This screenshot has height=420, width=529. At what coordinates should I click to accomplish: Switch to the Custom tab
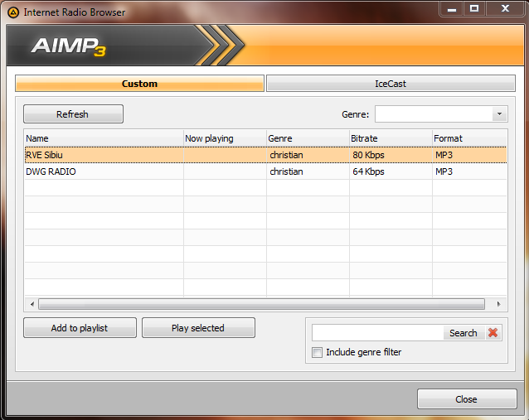click(139, 84)
